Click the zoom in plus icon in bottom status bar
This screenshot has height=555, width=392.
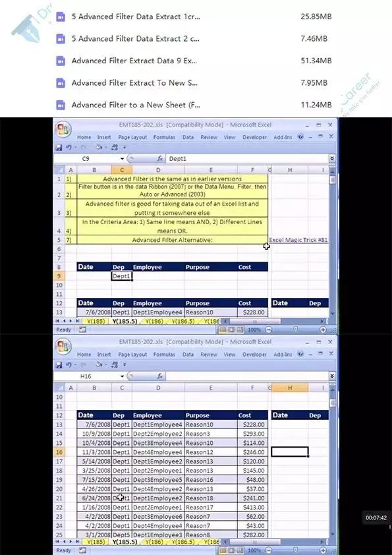[323, 550]
